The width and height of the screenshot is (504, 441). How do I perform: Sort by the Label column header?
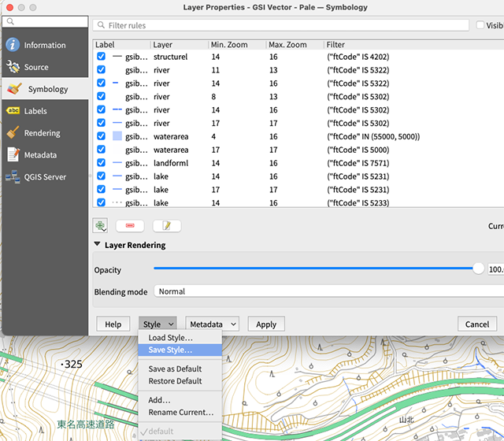point(121,44)
